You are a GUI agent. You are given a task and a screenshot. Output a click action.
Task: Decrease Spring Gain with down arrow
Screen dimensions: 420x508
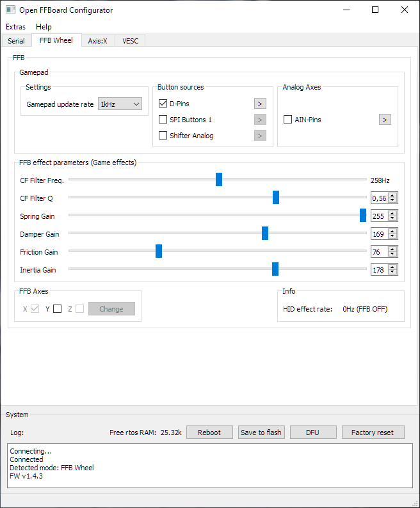pos(392,218)
